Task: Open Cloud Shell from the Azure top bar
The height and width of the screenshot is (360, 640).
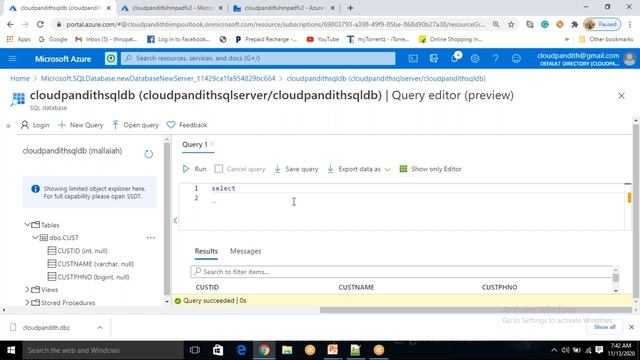Action: [x=413, y=59]
